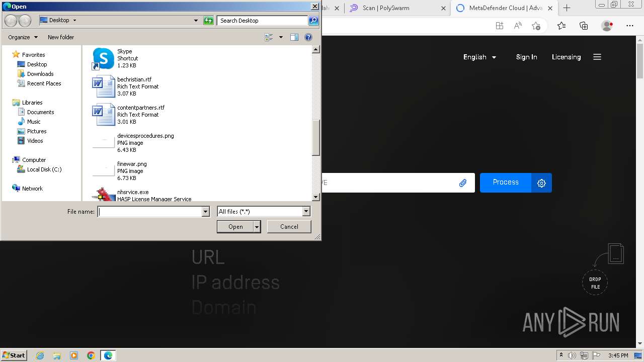Add page to favorites star icon
The height and width of the screenshot is (362, 644).
coord(536,26)
